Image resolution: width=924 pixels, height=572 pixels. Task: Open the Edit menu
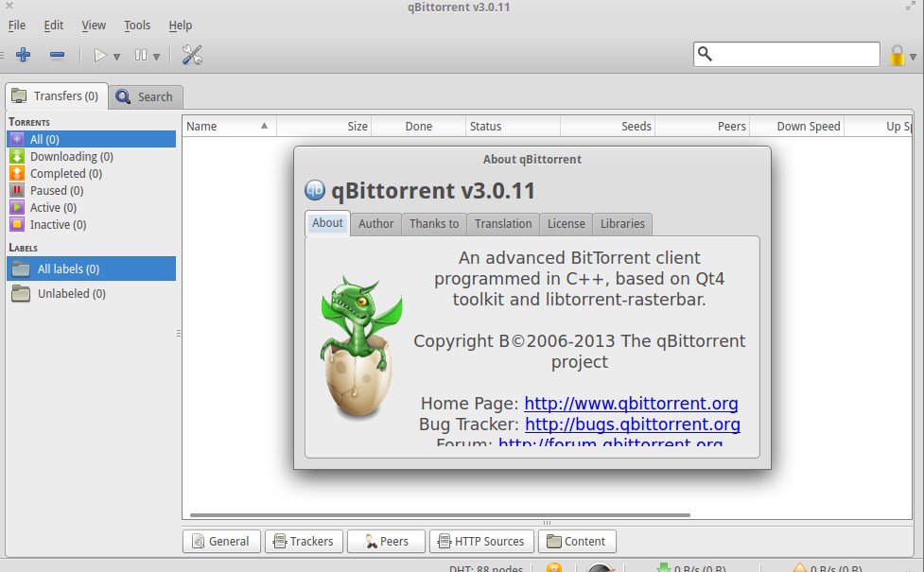pos(53,26)
